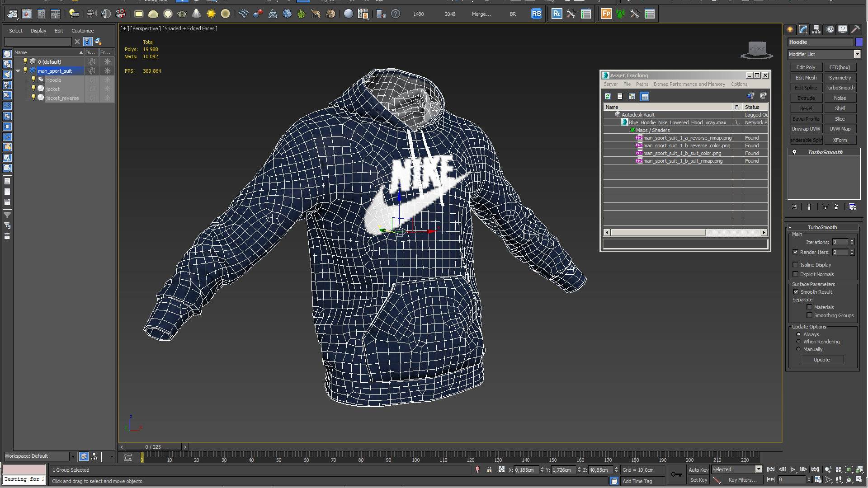Clear the scene explorer search with X
The width and height of the screenshot is (868, 488).
click(77, 42)
